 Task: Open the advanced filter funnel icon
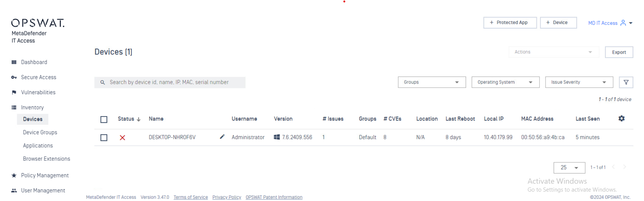pos(626,82)
